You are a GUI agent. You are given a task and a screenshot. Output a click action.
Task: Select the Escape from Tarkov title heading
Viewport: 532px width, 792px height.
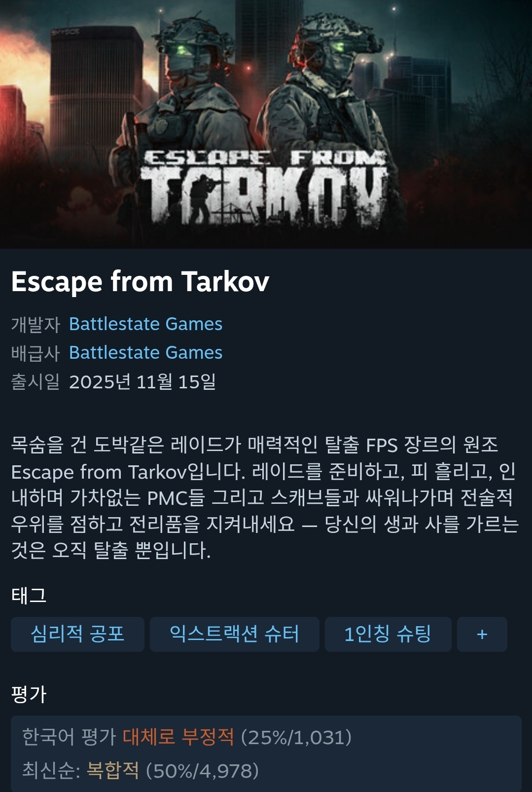pos(141,282)
